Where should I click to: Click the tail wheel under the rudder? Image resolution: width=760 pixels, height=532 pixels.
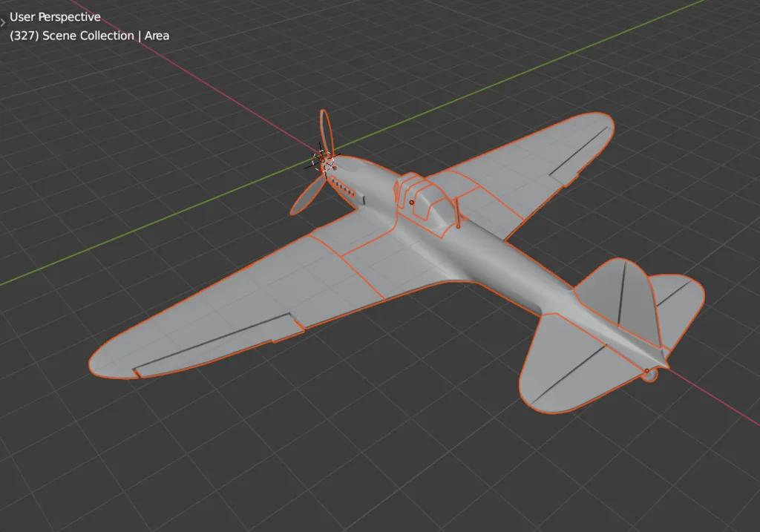pos(650,377)
